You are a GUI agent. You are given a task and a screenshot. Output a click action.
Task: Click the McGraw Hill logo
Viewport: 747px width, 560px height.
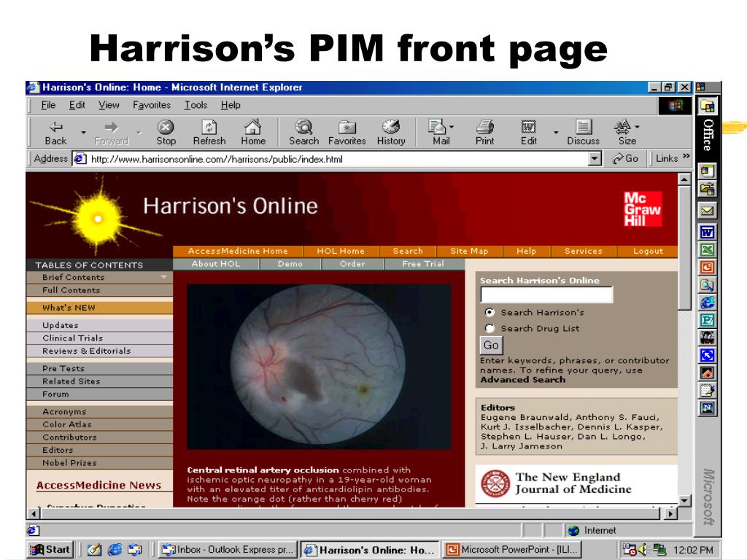click(x=642, y=209)
